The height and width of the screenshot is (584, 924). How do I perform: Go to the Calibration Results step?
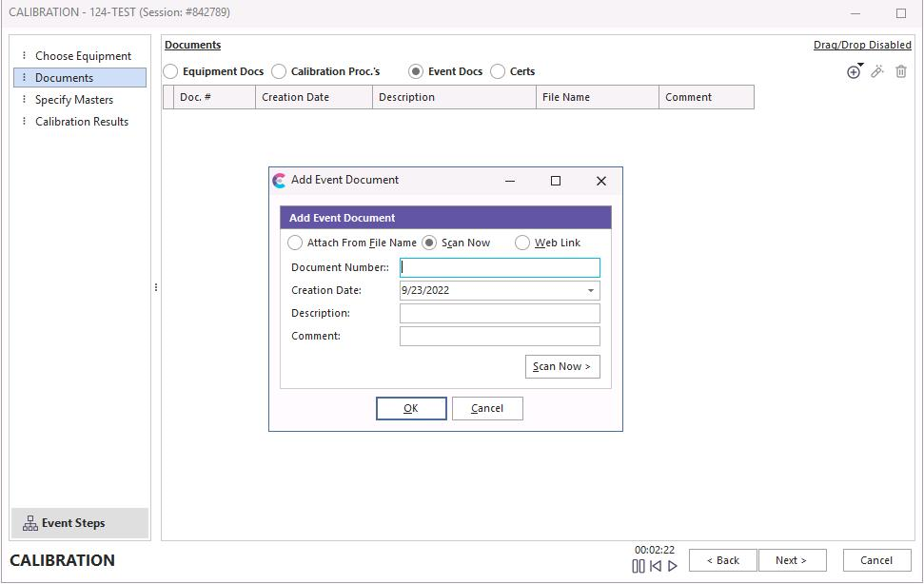pyautogui.click(x=82, y=122)
